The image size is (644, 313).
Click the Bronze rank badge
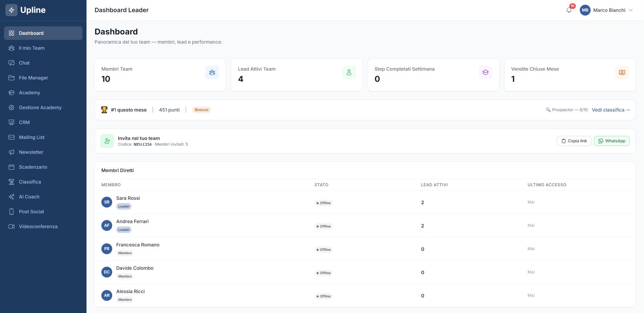(x=201, y=110)
